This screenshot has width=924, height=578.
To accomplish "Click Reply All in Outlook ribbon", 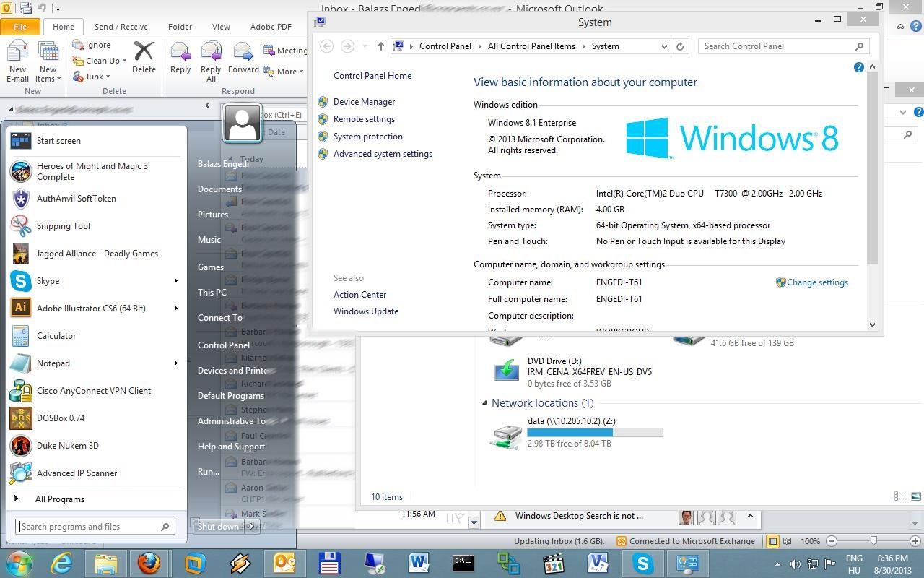I will pos(211,61).
